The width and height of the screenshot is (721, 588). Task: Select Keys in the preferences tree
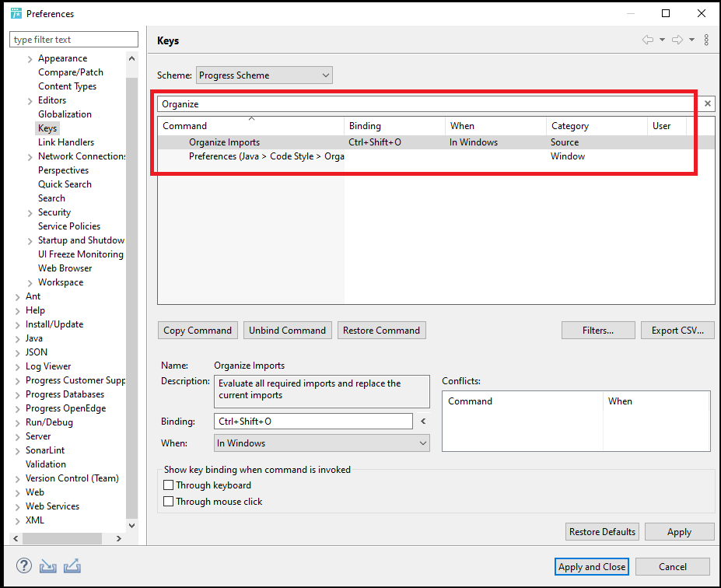tap(47, 128)
